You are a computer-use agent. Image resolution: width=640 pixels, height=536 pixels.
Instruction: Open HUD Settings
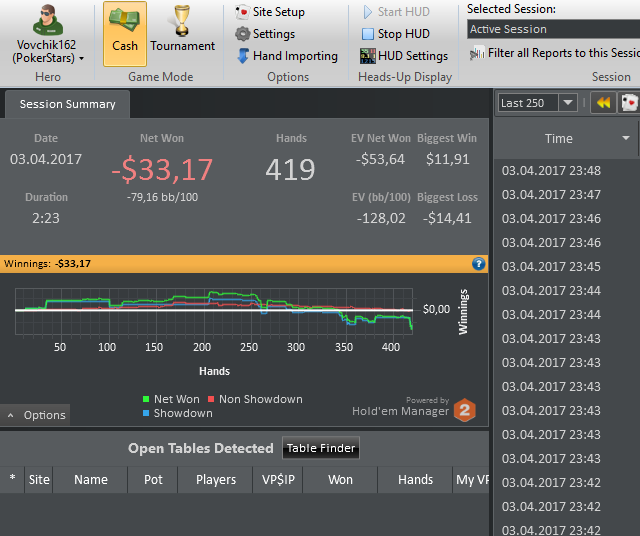pyautogui.click(x=404, y=56)
